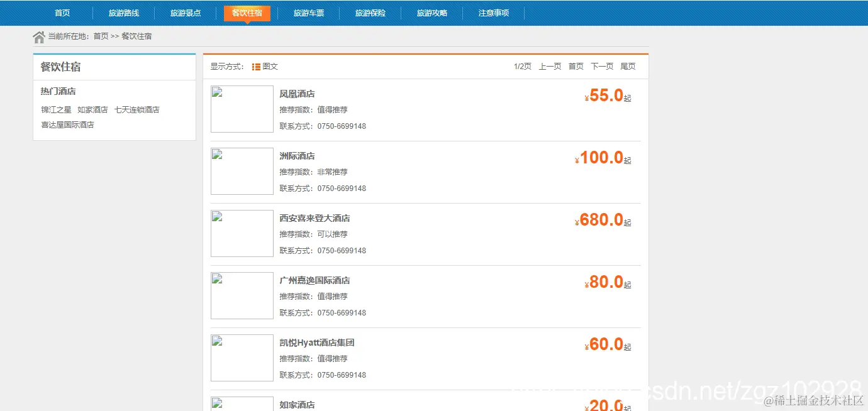Open the 洲际酒店 listing title
Viewport: 868px width, 411px height.
[298, 156]
